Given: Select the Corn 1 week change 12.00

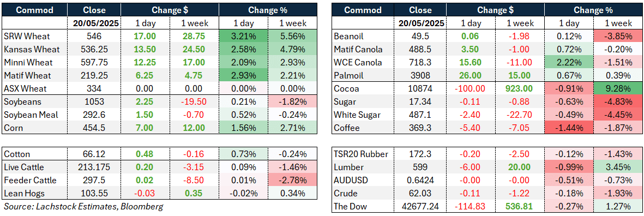Looking at the screenshot, I should [194, 128].
